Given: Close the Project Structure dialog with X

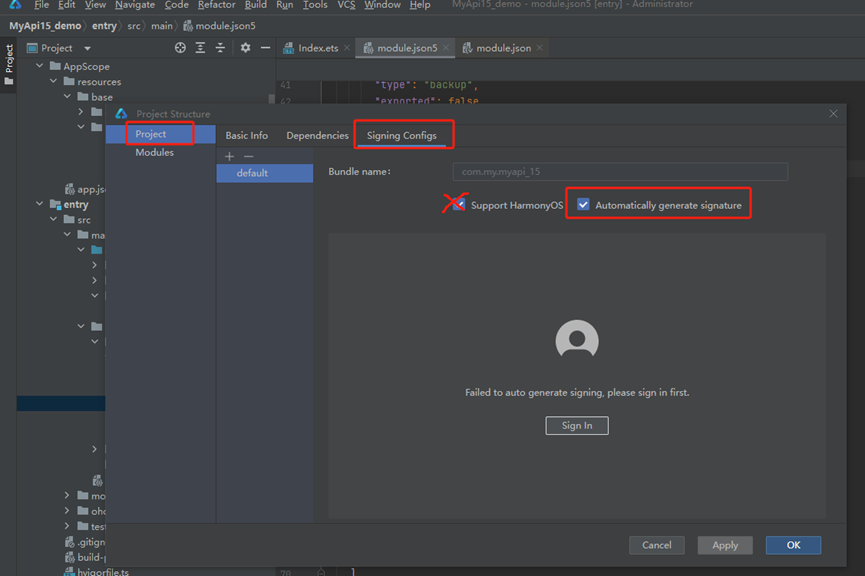Looking at the screenshot, I should pyautogui.click(x=834, y=114).
